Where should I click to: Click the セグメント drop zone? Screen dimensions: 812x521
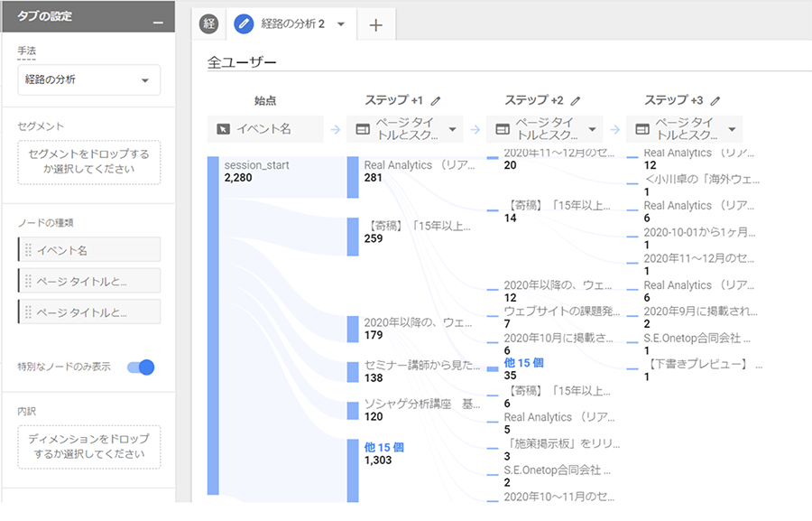point(88,162)
